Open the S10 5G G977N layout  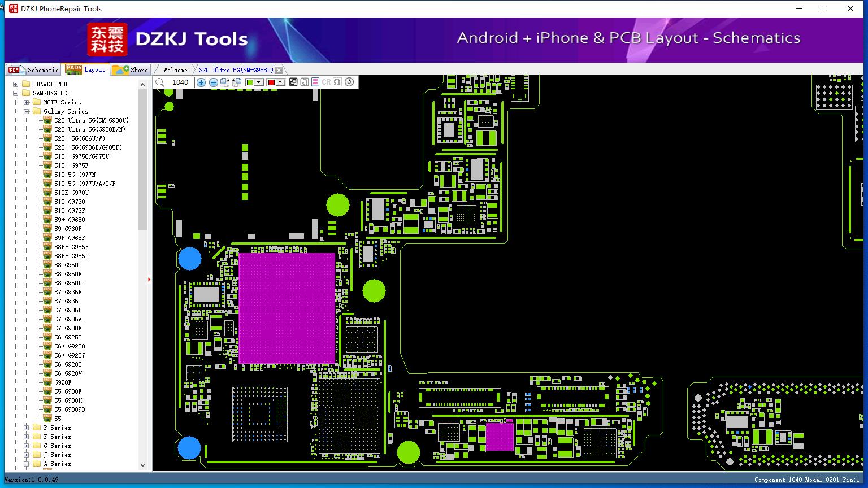(75, 175)
